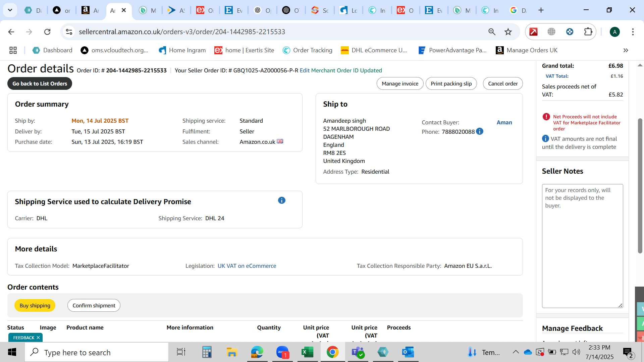Switch to the Google tab
The height and width of the screenshot is (362, 644).
click(518, 10)
